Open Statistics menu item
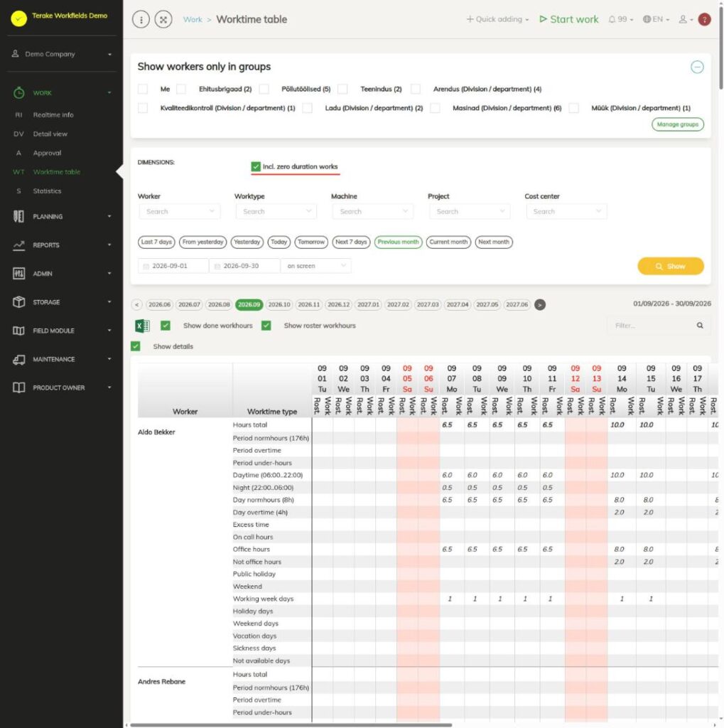 [x=47, y=191]
